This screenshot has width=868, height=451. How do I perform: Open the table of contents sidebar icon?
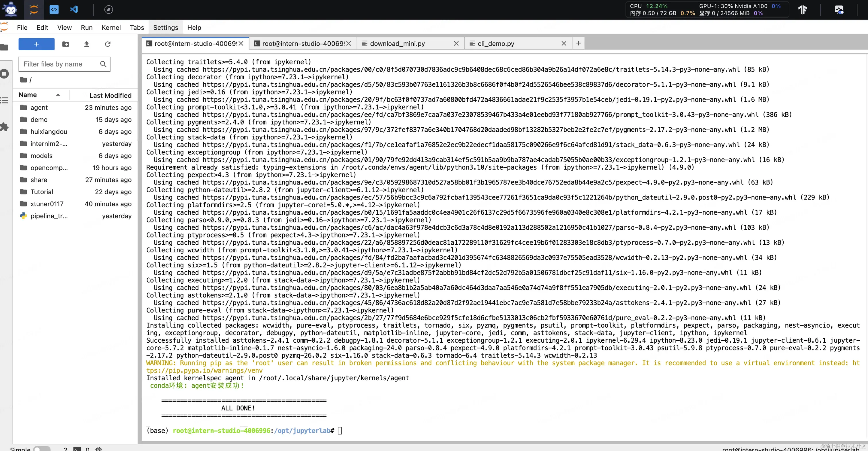[x=4, y=100]
